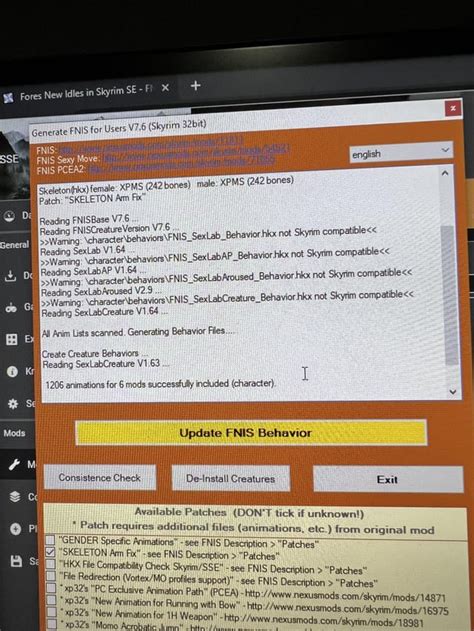Screen dimensions: 474x631
Task: Open the Dashboard gauge icon in sidebar
Action: (x=10, y=217)
